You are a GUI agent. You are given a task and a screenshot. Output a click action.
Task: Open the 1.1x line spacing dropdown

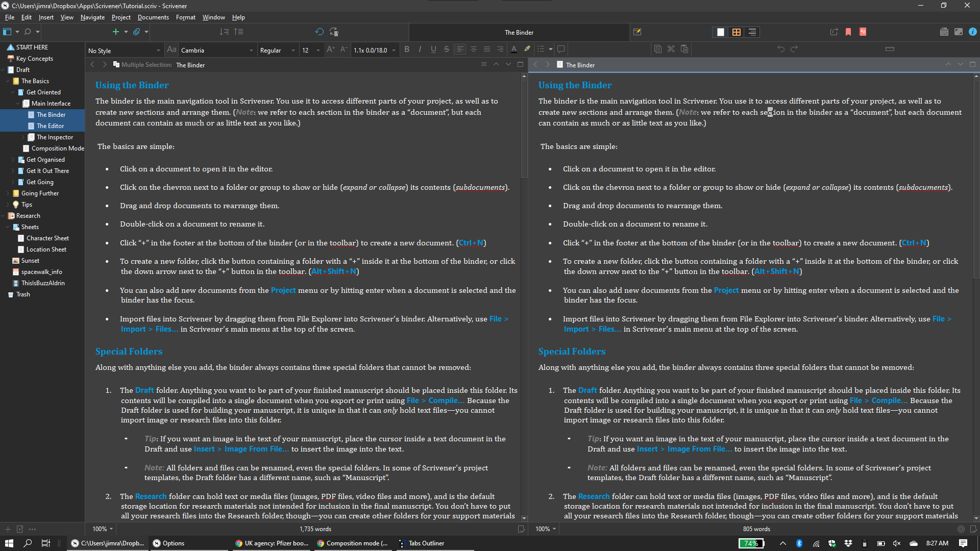click(375, 50)
